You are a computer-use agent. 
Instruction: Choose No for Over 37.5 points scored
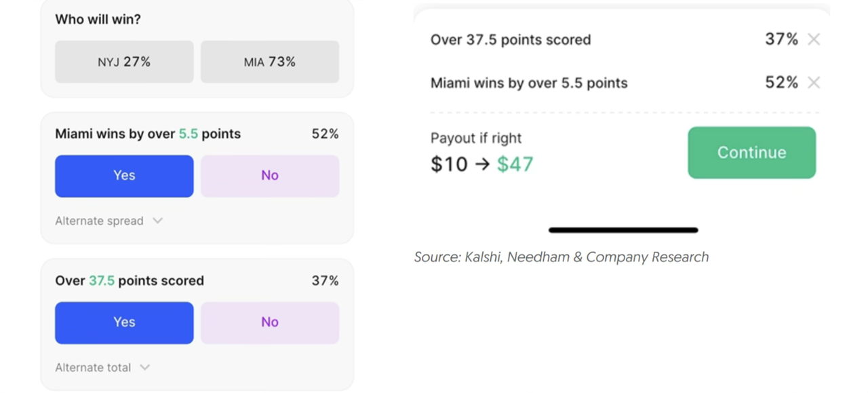270,322
